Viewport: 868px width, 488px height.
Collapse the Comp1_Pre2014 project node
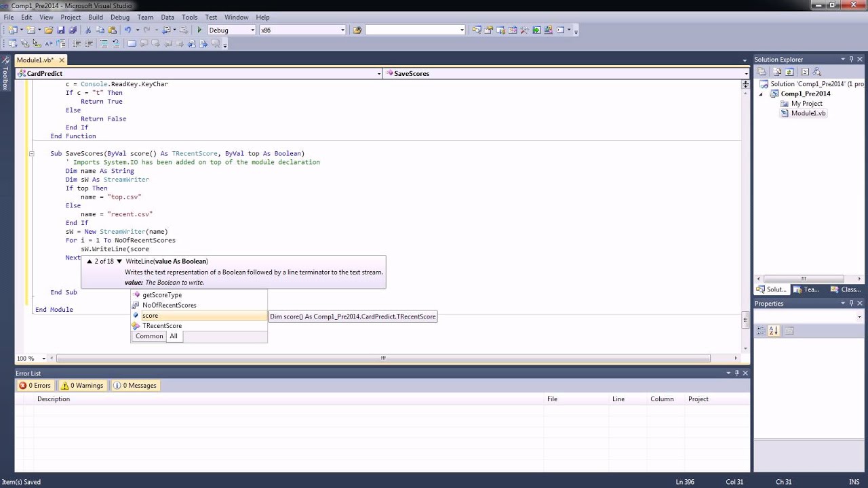pyautogui.click(x=761, y=94)
